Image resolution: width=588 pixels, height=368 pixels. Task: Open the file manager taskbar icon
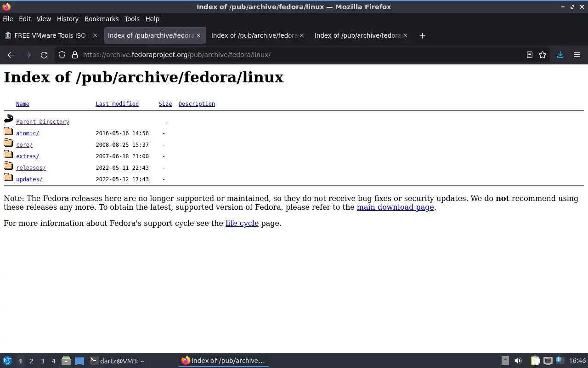66,361
